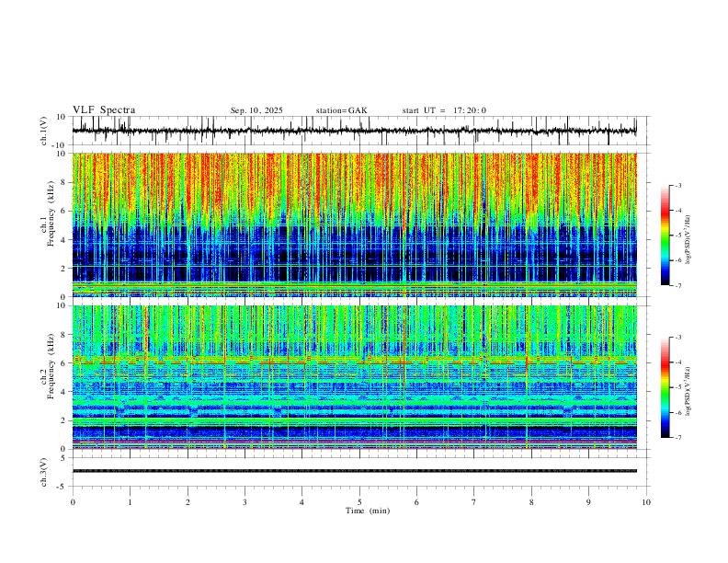Click the "-5" tick of ch.3(V) axis

pos(63,487)
